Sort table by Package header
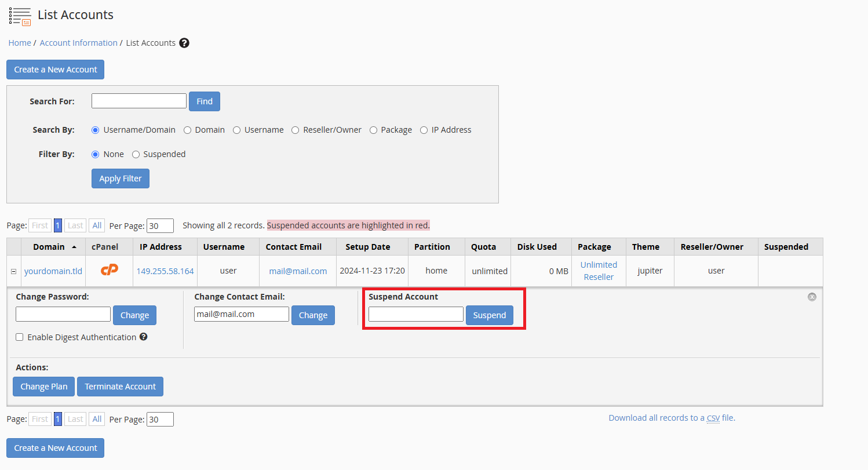Viewport: 868px width, 470px height. pyautogui.click(x=595, y=247)
